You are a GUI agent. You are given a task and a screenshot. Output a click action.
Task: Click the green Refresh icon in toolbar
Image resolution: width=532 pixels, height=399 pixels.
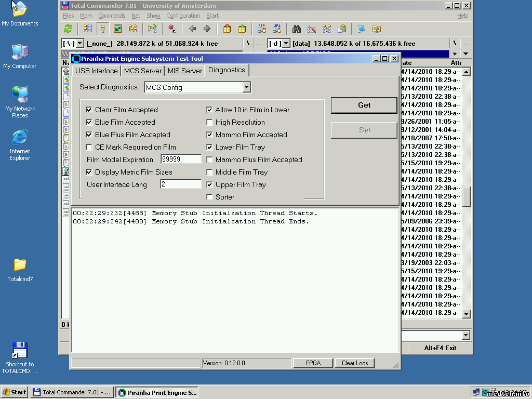click(x=68, y=29)
